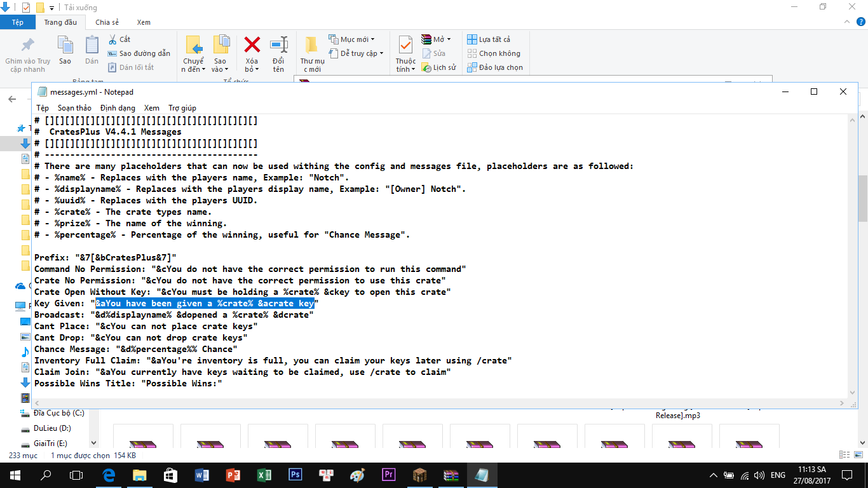
Task: Click the Đổi tên rename icon
Action: pos(278,45)
